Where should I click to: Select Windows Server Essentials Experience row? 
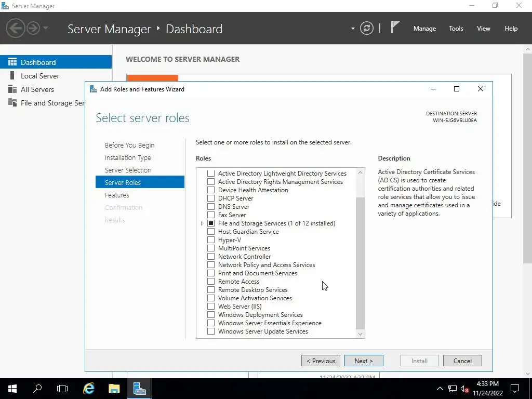pos(270,323)
